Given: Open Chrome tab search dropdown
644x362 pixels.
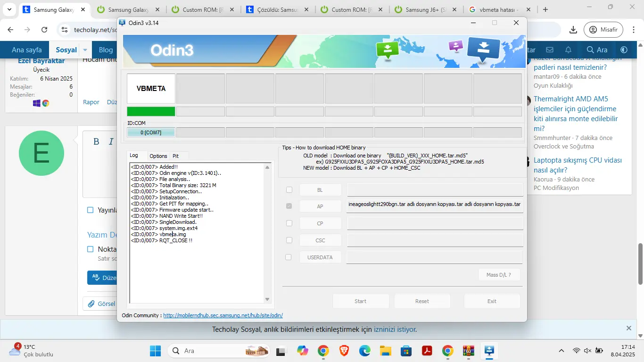Looking at the screenshot, I should tap(9, 9).
